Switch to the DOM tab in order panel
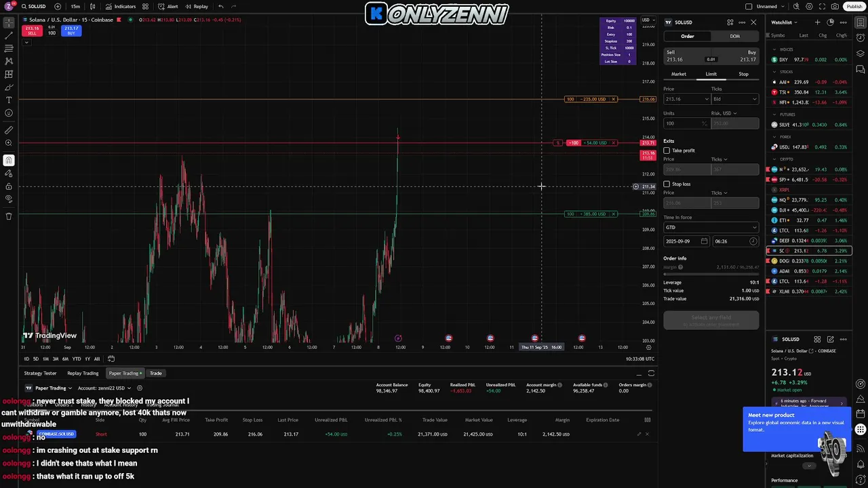Viewport: 868px width, 488px height. click(x=735, y=36)
